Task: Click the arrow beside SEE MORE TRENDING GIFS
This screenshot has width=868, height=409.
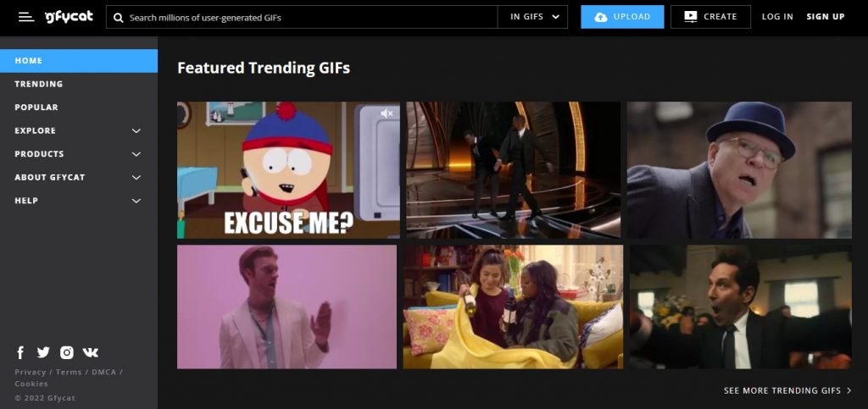Action: 849,390
